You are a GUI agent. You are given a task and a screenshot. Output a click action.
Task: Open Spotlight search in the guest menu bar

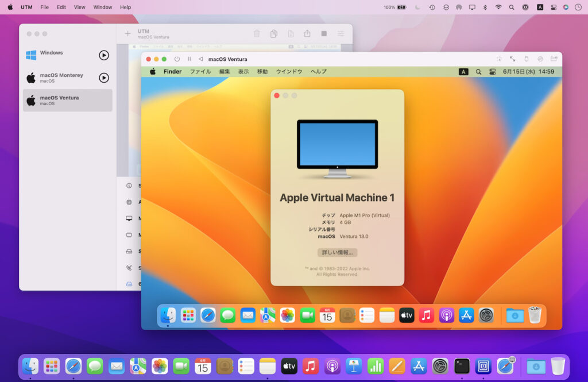click(478, 71)
